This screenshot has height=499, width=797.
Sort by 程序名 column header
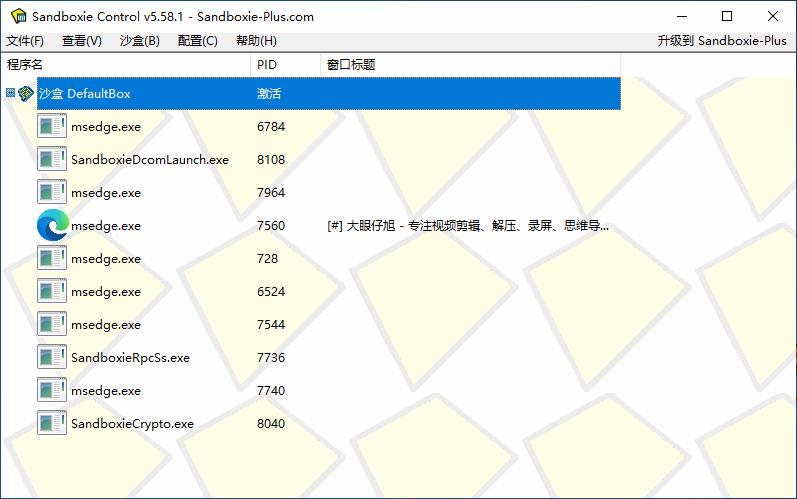pos(126,65)
